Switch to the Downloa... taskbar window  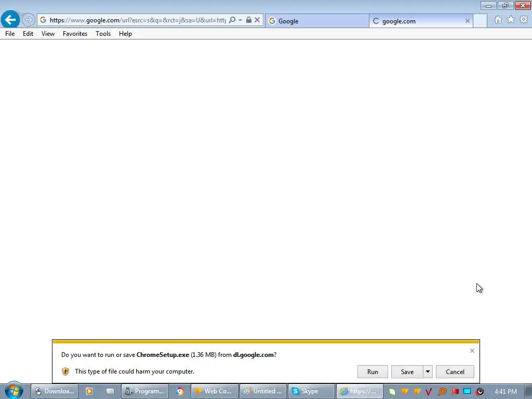point(55,391)
